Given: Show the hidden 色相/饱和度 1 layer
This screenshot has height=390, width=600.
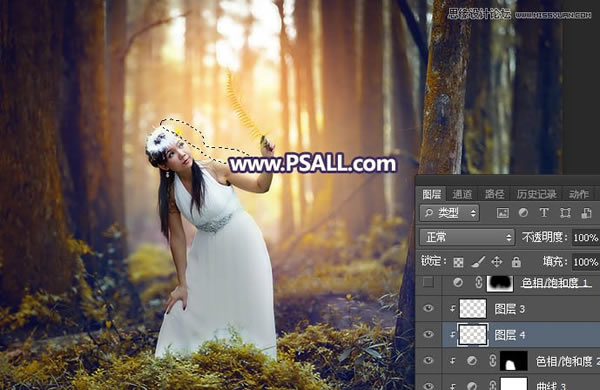Looking at the screenshot, I should [x=428, y=283].
